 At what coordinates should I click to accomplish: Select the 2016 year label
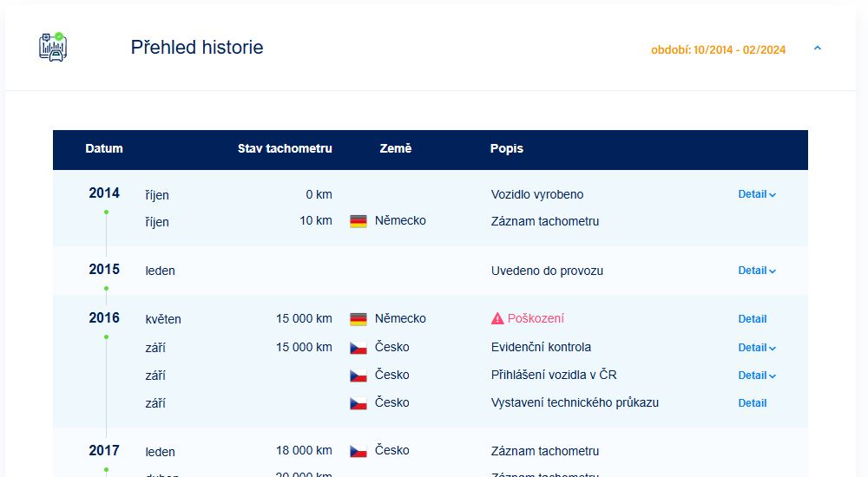[104, 318]
